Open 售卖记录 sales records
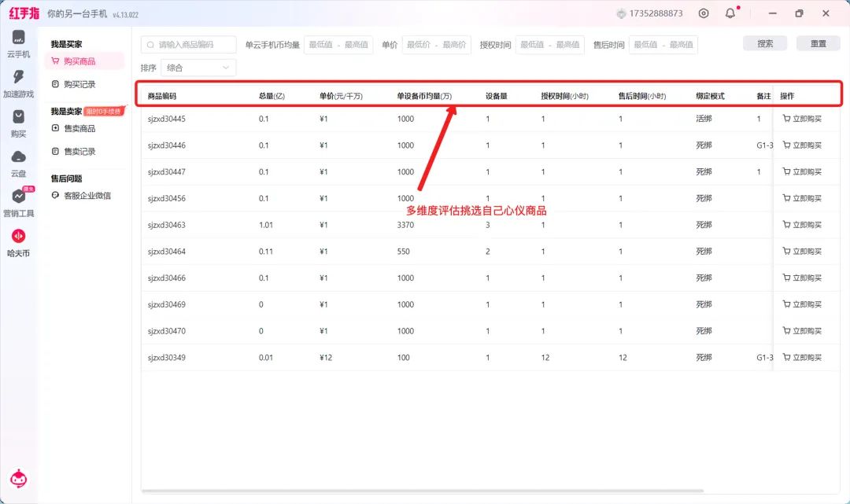The height and width of the screenshot is (504, 850). pos(79,151)
